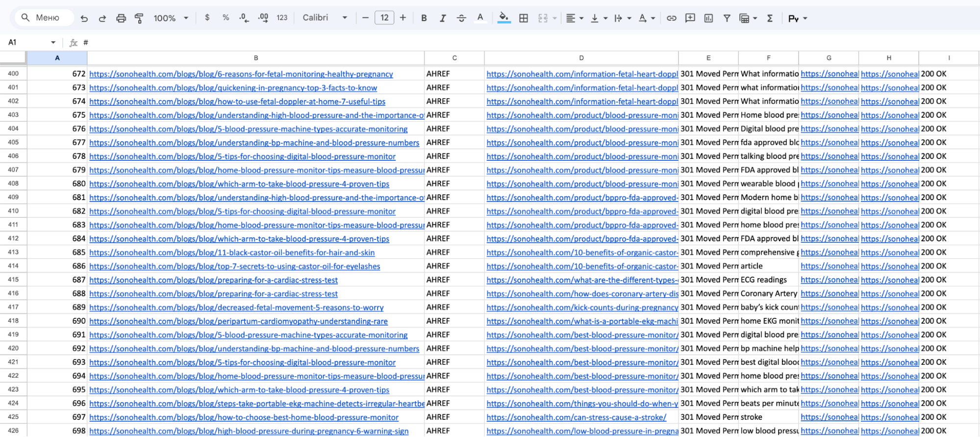Activate the paint format tool
Image resolution: width=980 pixels, height=437 pixels.
(x=139, y=18)
